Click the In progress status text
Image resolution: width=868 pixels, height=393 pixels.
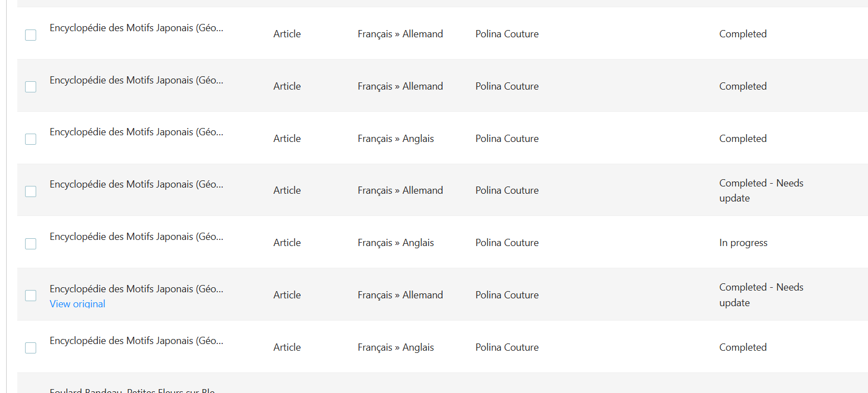[x=743, y=243]
